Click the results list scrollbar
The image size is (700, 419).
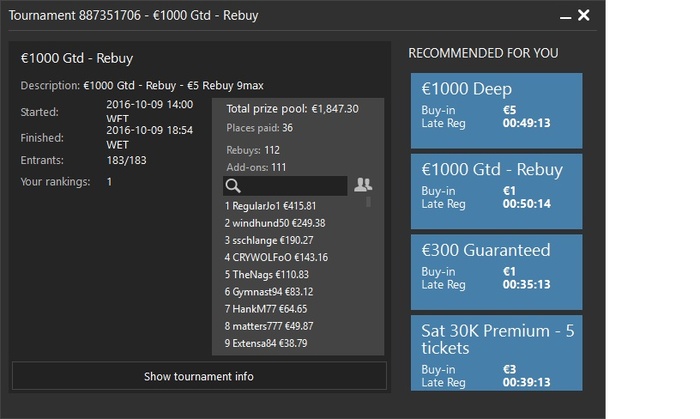tap(368, 202)
